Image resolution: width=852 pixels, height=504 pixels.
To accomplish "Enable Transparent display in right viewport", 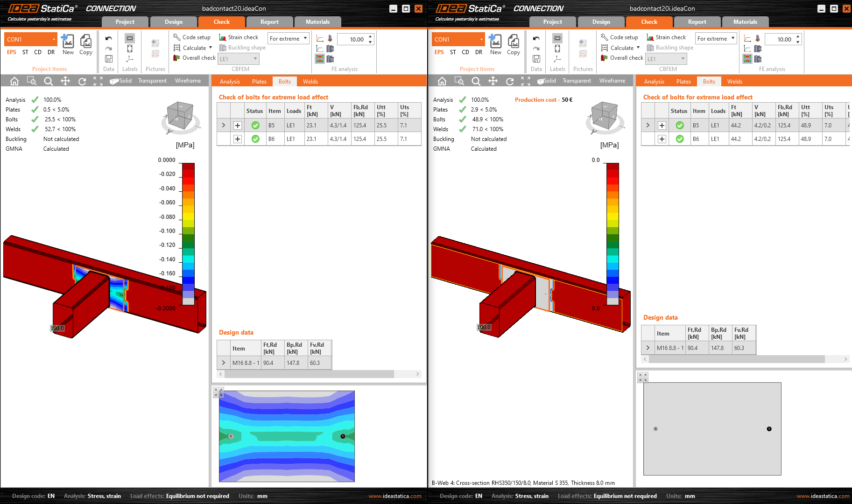I will (577, 81).
